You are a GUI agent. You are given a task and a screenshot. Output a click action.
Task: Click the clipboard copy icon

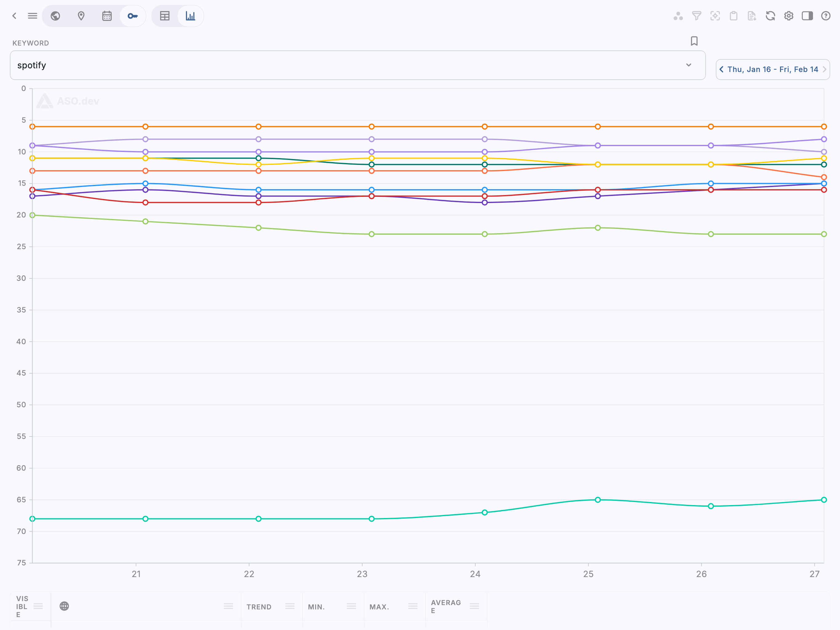click(x=733, y=16)
